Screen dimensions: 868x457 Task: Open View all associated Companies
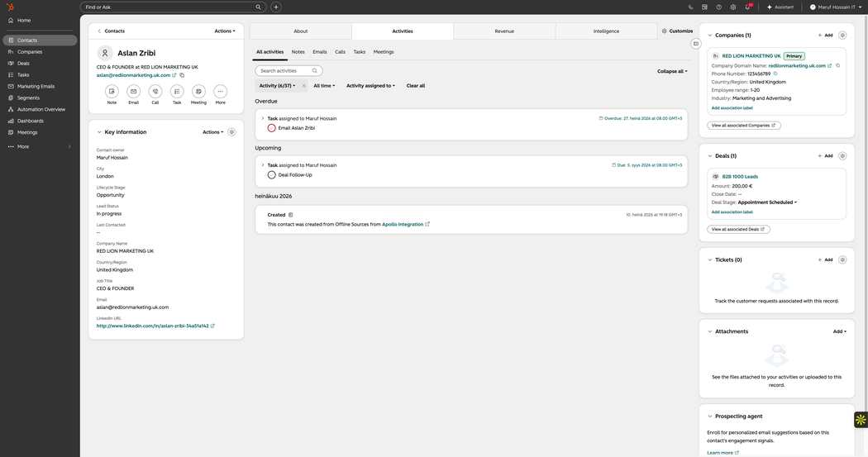pos(743,126)
